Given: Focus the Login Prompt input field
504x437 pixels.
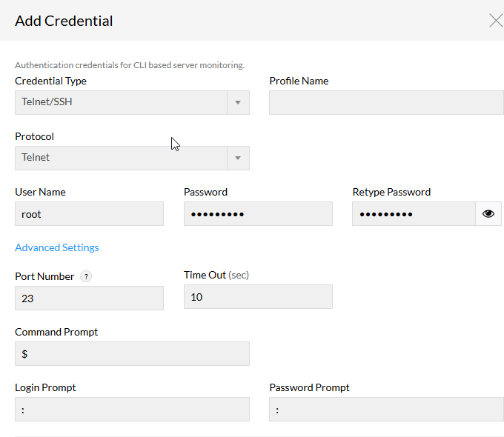Looking at the screenshot, I should coord(132,410).
